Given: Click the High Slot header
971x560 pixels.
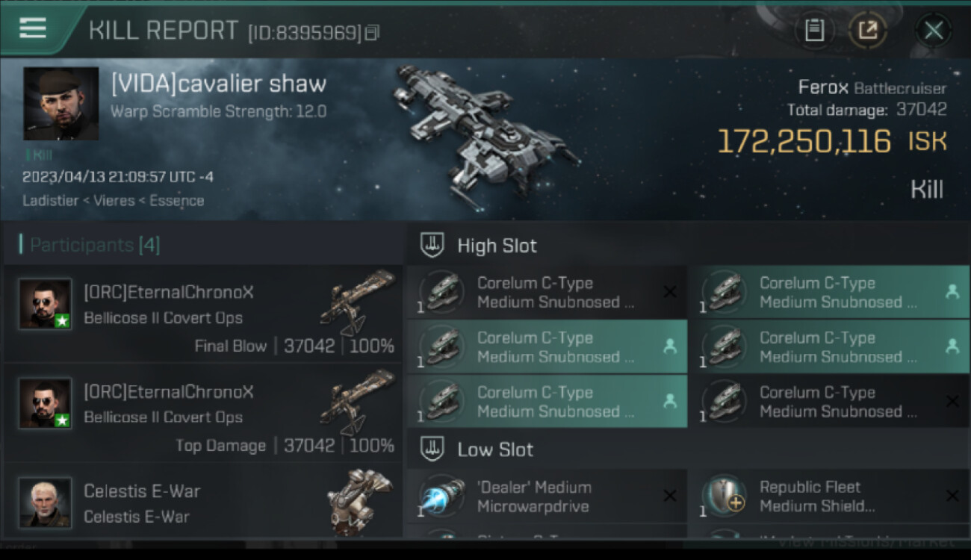Looking at the screenshot, I should [497, 245].
